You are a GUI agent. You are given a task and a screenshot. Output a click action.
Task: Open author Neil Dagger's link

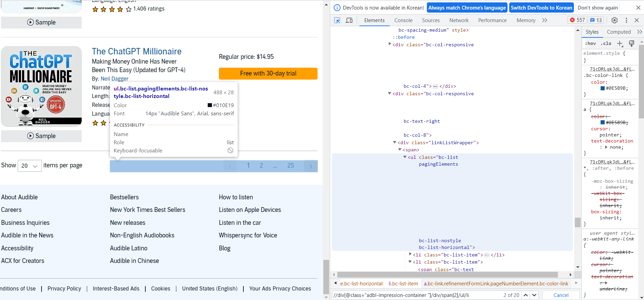(114, 79)
